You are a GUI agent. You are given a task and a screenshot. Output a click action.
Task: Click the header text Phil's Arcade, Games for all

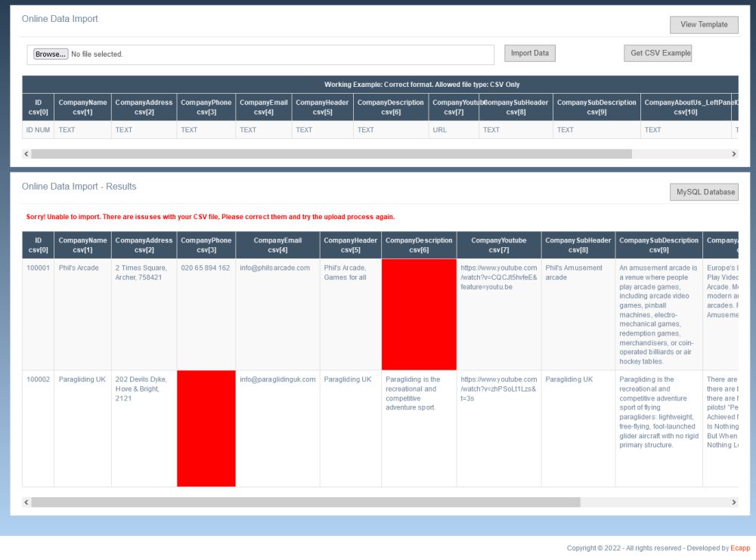345,272
